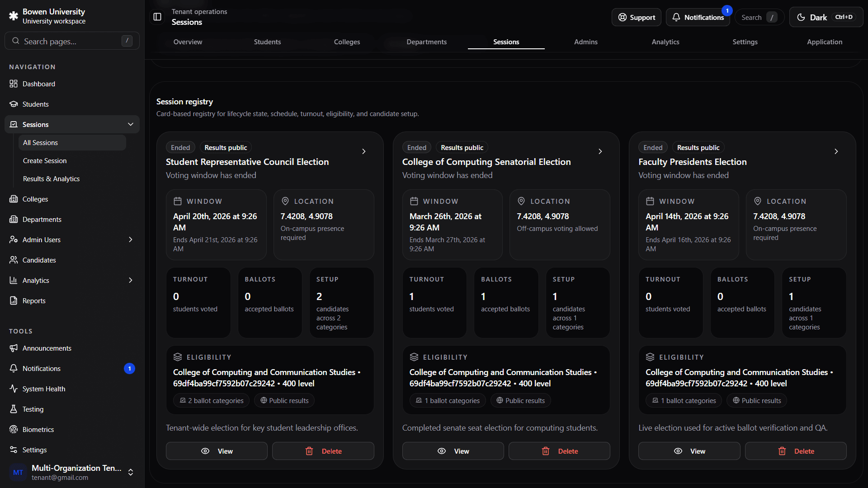The height and width of the screenshot is (488, 868).
Task: Click the top bar Search box
Action: pos(759,17)
